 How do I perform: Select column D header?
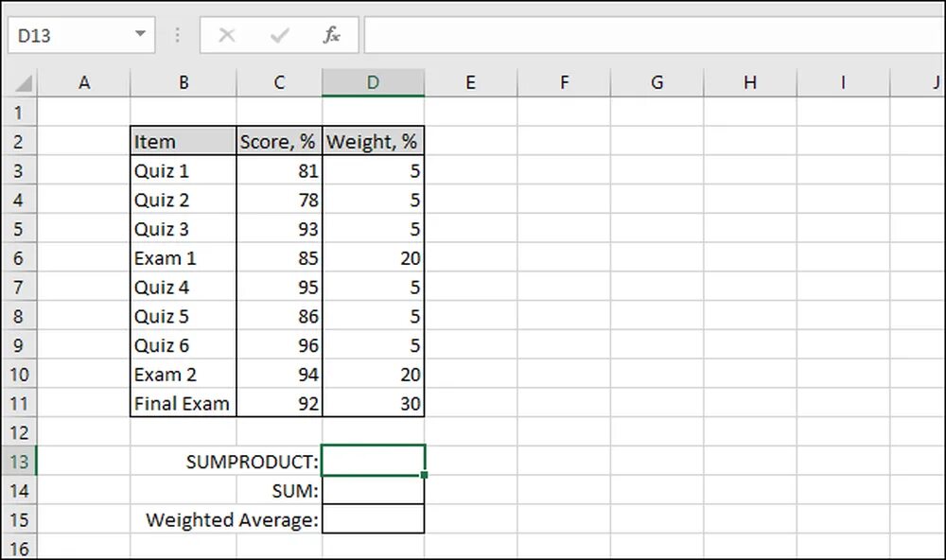[373, 82]
